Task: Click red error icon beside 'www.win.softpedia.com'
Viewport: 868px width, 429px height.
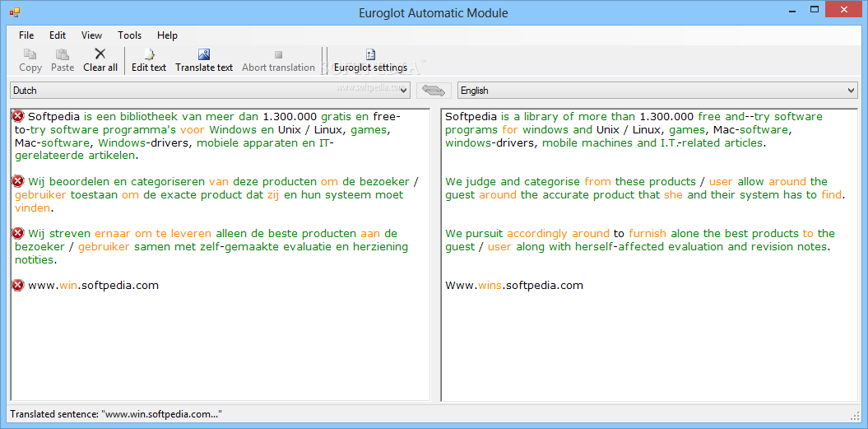Action: coord(18,285)
